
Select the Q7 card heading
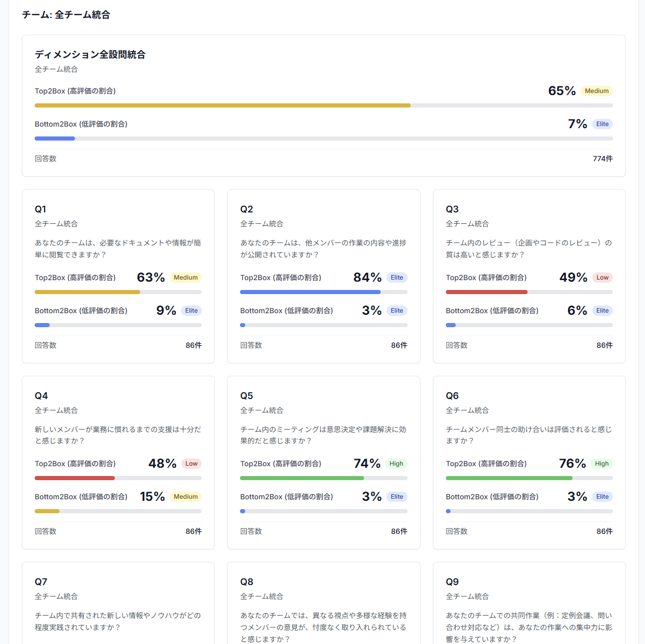coord(41,582)
